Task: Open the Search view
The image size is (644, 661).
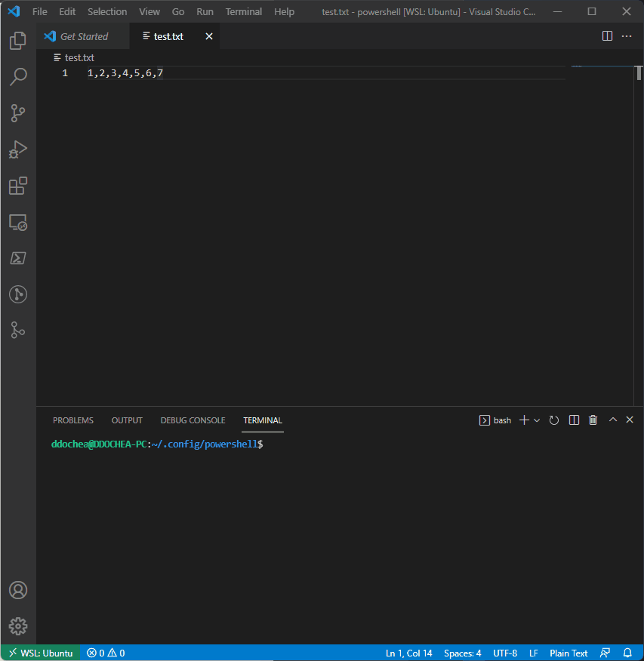Action: [x=18, y=77]
